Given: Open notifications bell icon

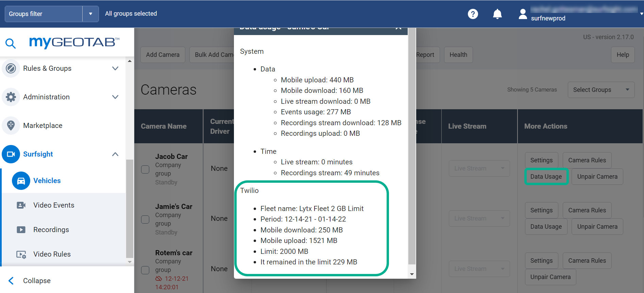Looking at the screenshot, I should click(x=497, y=14).
